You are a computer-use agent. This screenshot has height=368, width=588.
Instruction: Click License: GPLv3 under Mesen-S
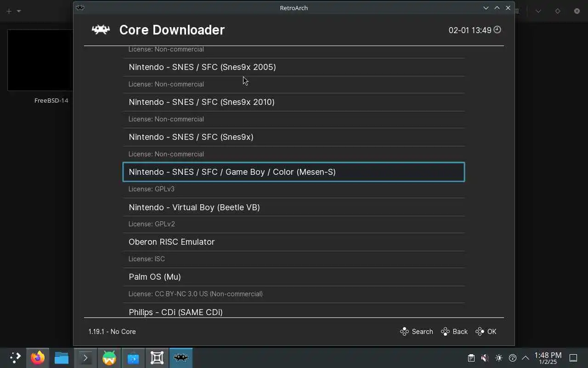tap(152, 189)
